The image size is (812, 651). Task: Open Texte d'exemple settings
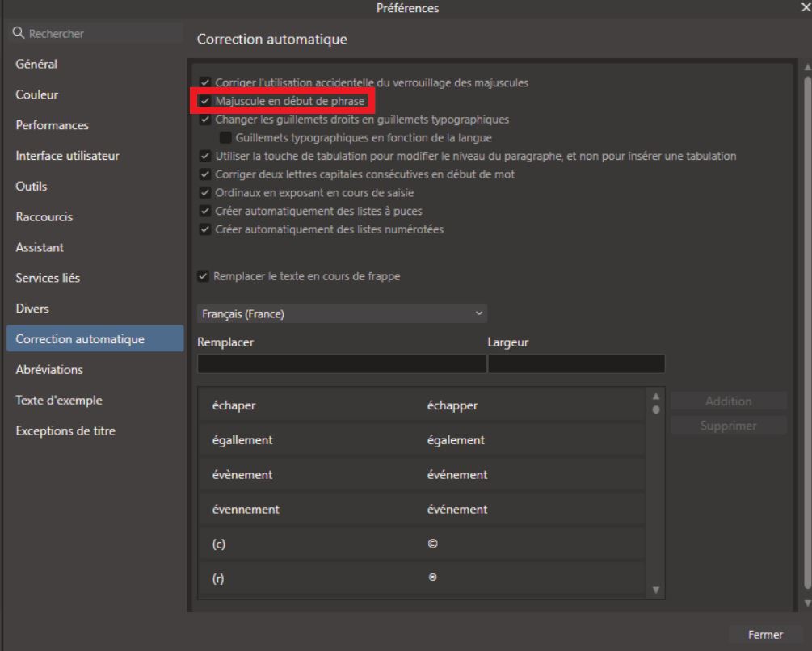(x=59, y=400)
